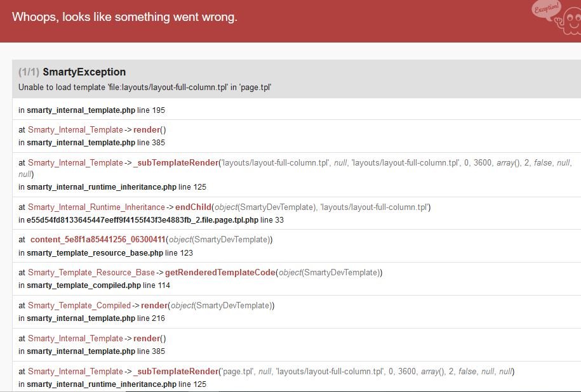Click the getRenderedTemplateCode method link
The image size is (581, 392).
coord(220,273)
